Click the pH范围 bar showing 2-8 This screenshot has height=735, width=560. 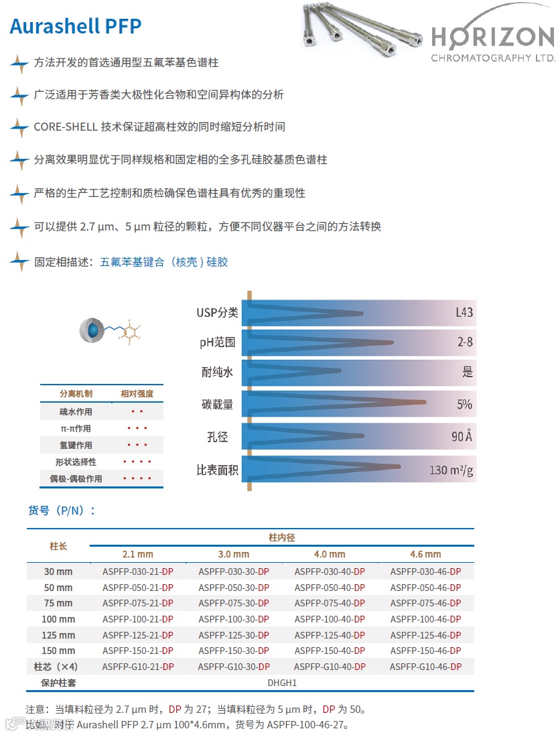[x=360, y=342]
